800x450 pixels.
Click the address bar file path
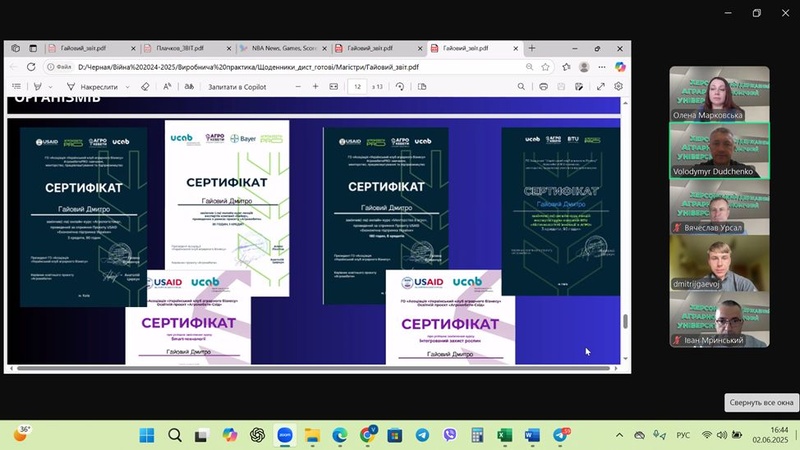pos(248,67)
